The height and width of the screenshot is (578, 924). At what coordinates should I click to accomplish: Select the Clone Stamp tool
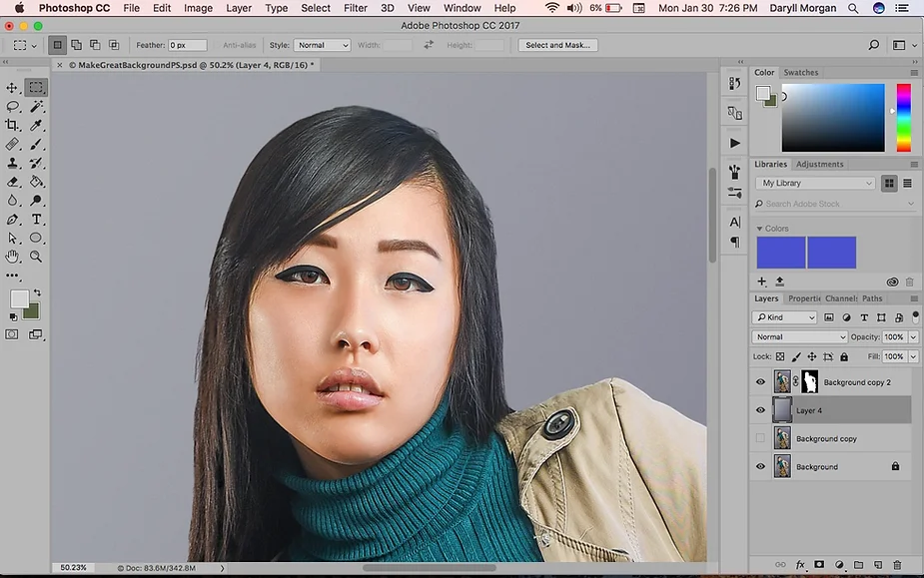(12, 163)
